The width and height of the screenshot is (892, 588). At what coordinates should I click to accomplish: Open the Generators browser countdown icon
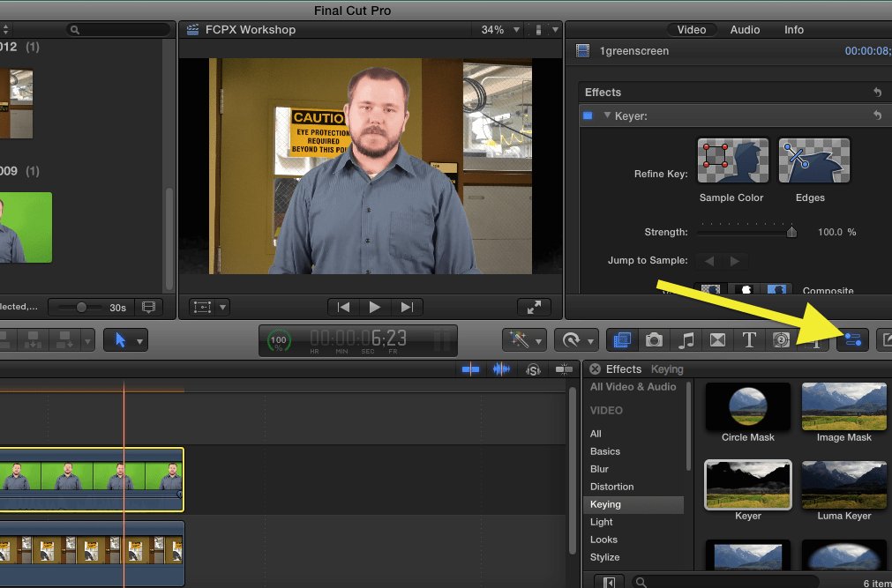781,339
